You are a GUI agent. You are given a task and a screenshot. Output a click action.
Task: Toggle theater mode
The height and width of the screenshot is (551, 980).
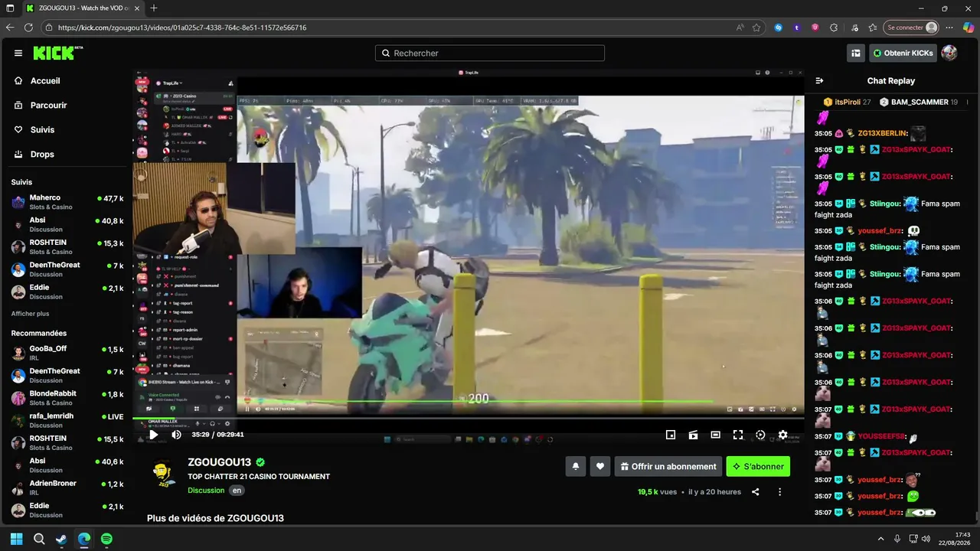715,435
